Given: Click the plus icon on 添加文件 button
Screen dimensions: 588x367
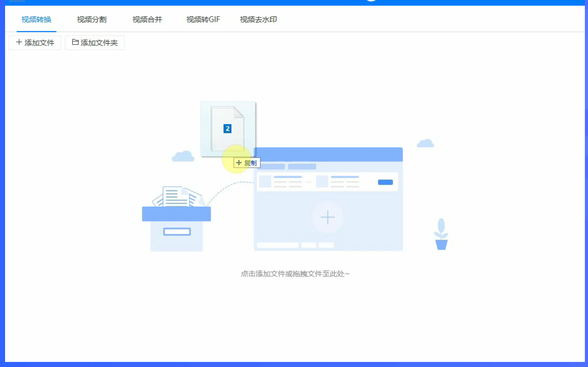Looking at the screenshot, I should point(18,42).
